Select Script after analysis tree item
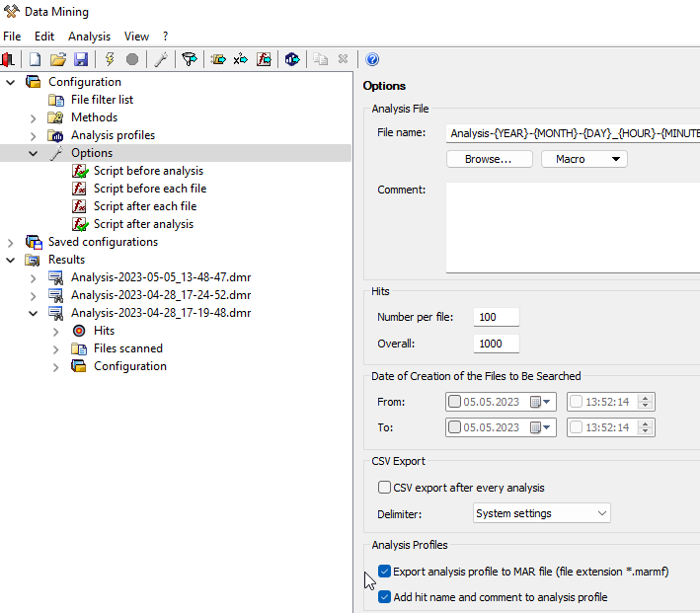The height and width of the screenshot is (613, 700). 143,224
